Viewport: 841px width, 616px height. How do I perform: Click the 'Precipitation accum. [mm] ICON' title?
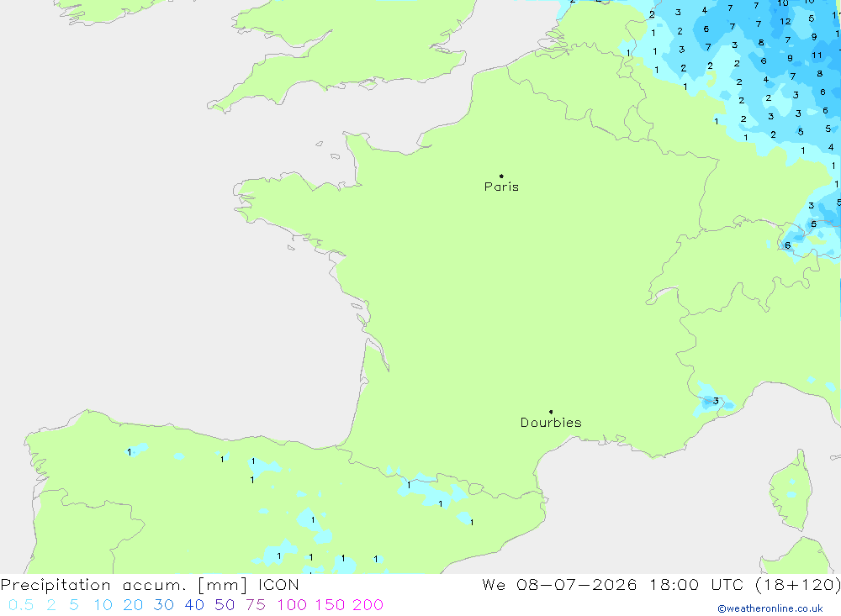(150, 585)
